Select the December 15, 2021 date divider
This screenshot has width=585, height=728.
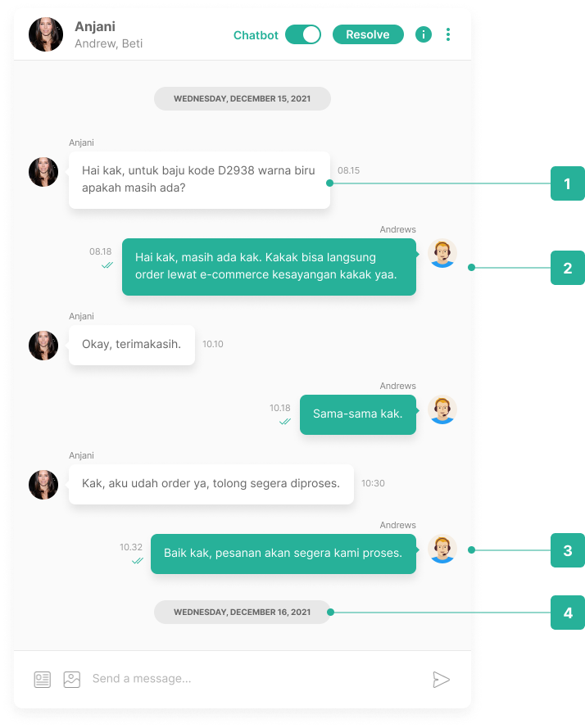tap(242, 99)
